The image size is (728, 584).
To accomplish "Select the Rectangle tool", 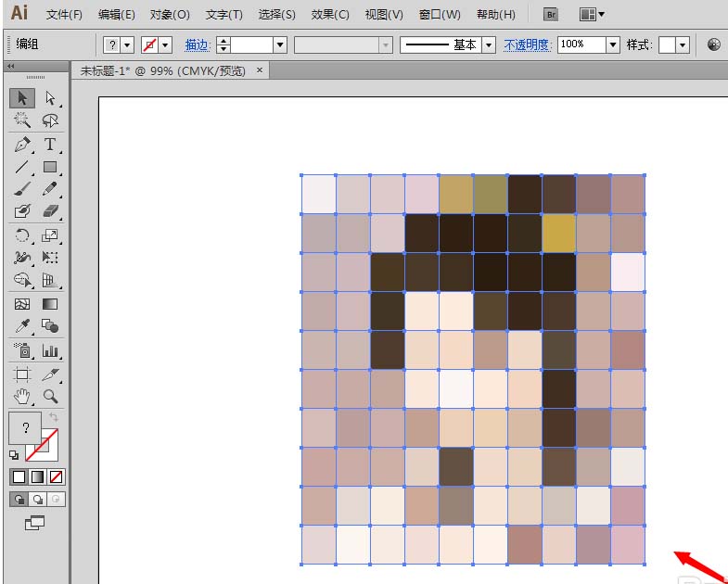I will (50, 167).
